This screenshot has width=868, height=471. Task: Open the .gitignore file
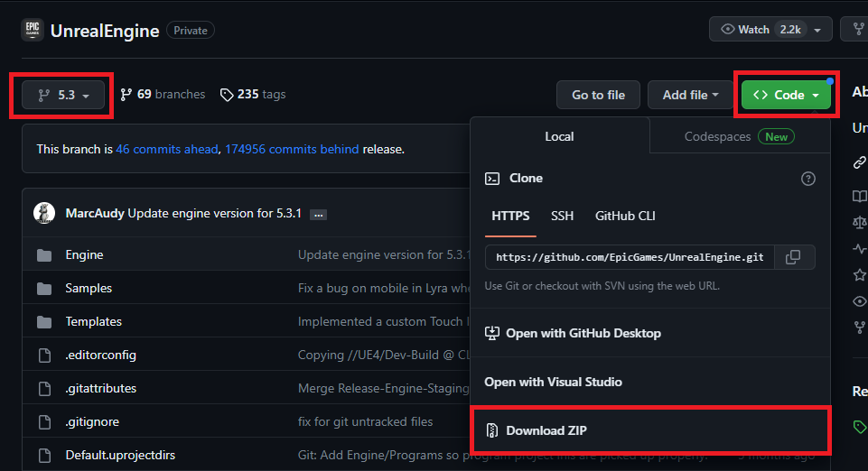[92, 421]
